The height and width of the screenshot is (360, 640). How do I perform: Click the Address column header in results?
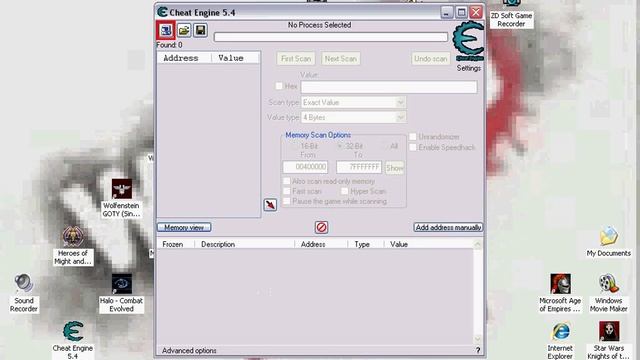pos(184,58)
